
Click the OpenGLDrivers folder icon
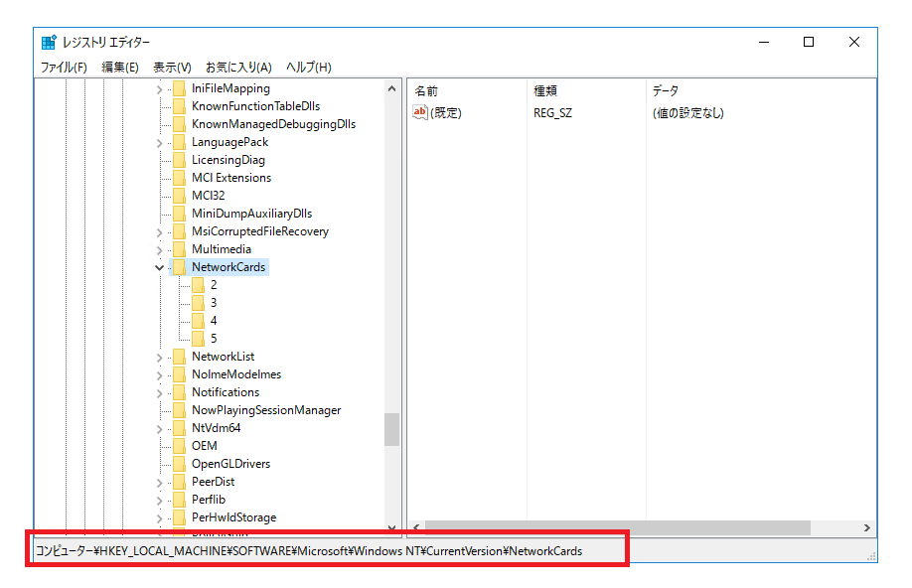click(180, 464)
